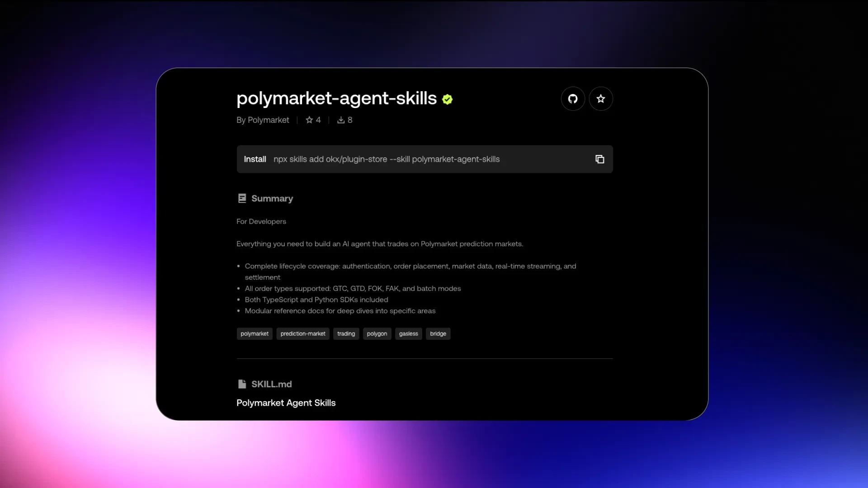The image size is (868, 488).
Task: Select the bridge tag
Action: pos(438,333)
